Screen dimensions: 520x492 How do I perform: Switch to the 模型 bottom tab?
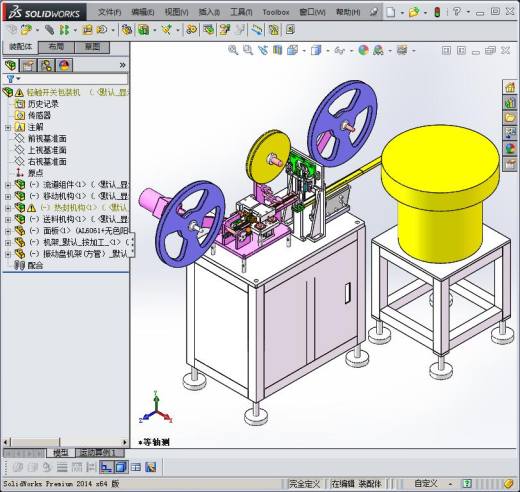coord(60,452)
